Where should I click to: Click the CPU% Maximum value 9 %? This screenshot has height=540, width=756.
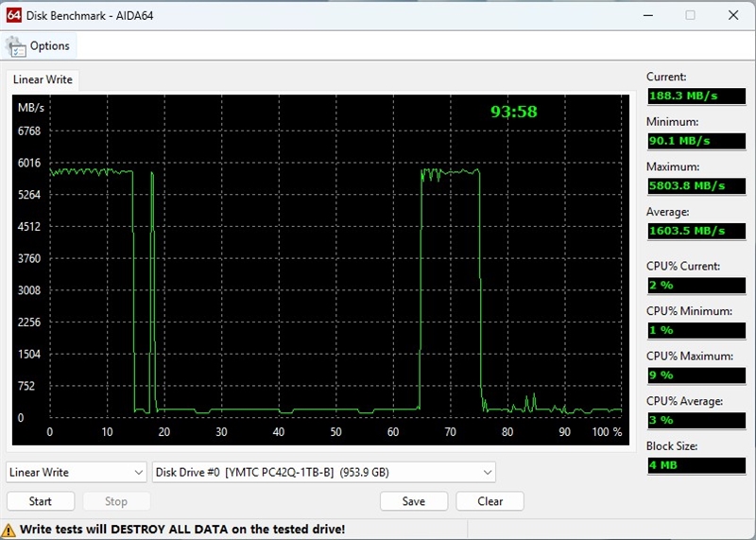point(696,375)
